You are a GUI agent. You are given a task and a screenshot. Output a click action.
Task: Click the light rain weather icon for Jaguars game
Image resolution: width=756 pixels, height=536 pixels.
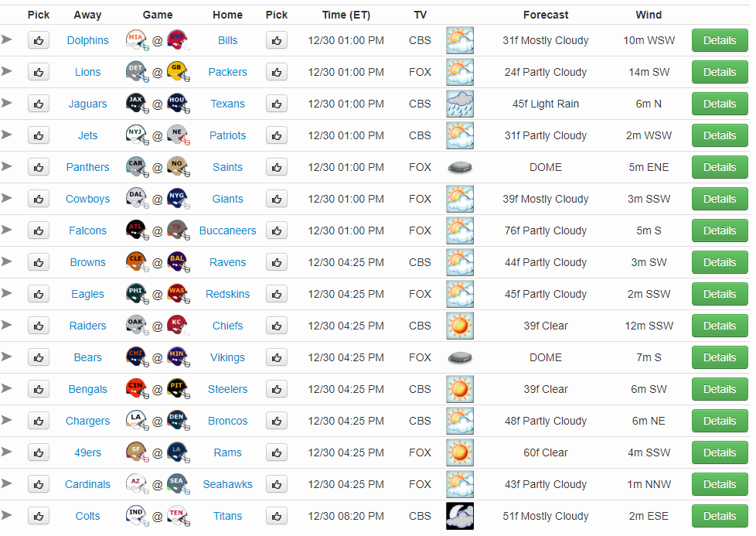click(x=460, y=104)
